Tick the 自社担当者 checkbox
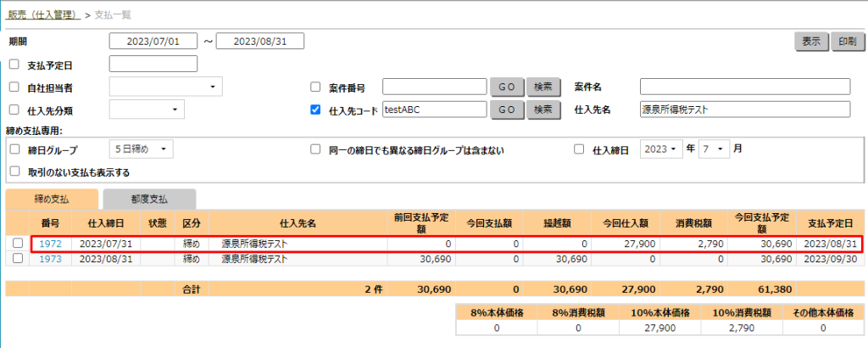The height and width of the screenshot is (348, 868). click(14, 87)
